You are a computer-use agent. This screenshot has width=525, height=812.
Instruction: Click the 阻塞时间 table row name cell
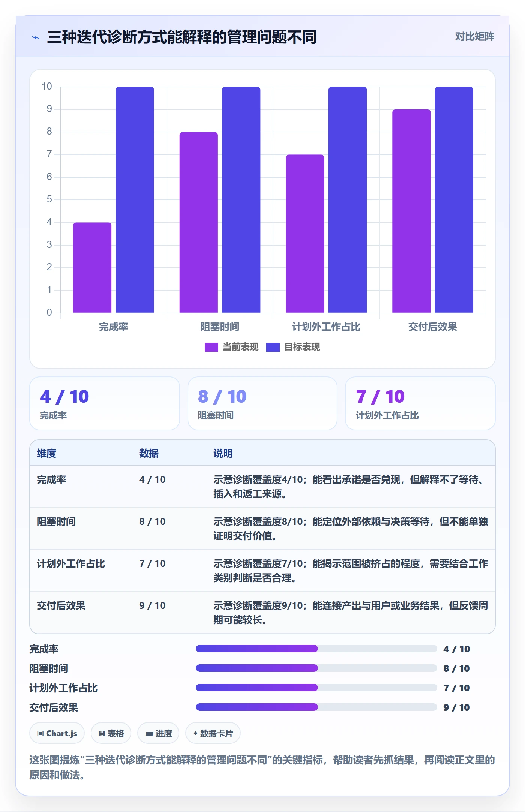click(x=56, y=522)
